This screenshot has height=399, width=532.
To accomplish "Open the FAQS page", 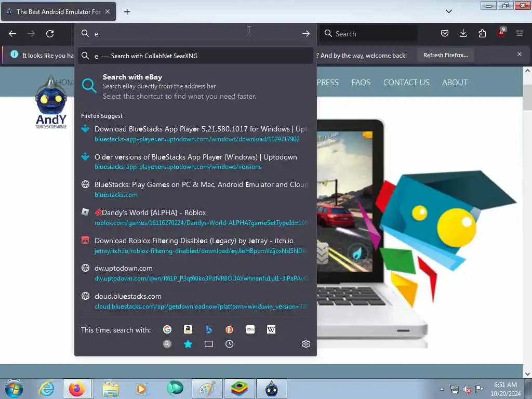I will [361, 83].
